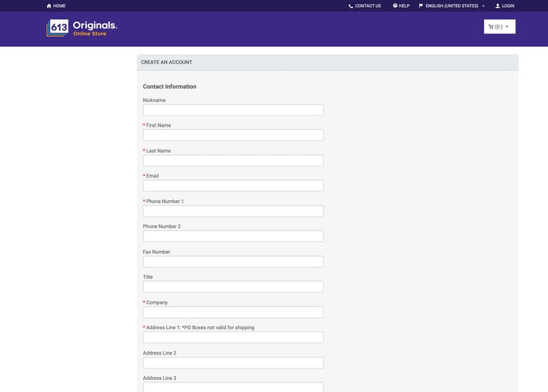Focus the Phone Number 2 field
The image size is (548, 392).
(233, 236)
